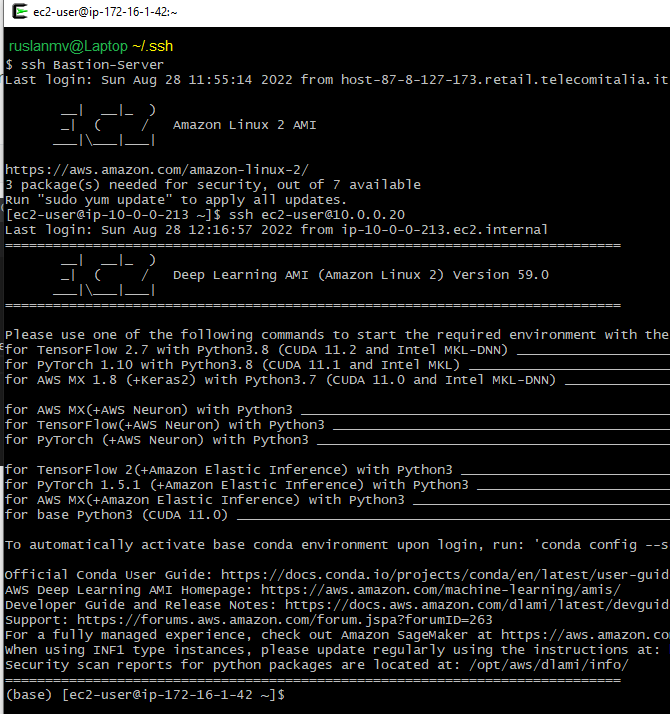Click the base Python3 (CUDA 11.0) line
This screenshot has height=714, width=670.
pos(116,515)
